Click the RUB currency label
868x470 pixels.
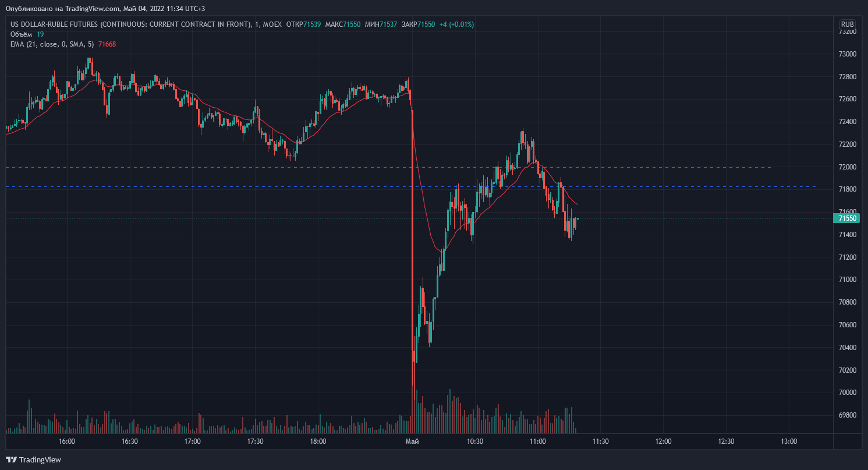(x=847, y=24)
